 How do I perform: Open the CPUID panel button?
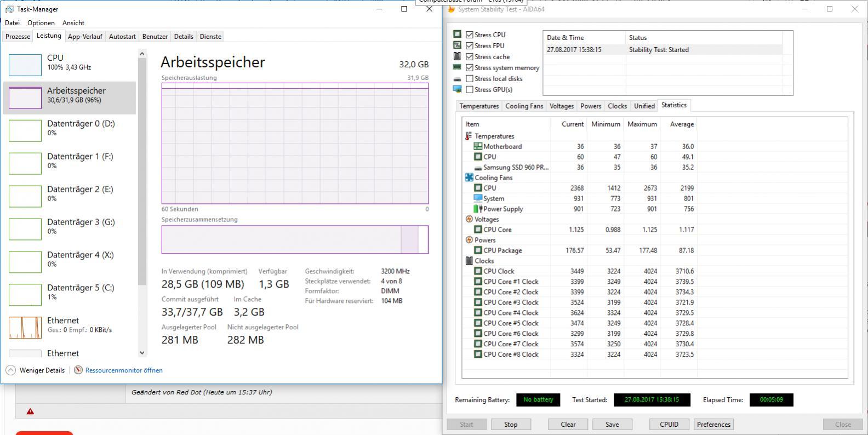669,425
